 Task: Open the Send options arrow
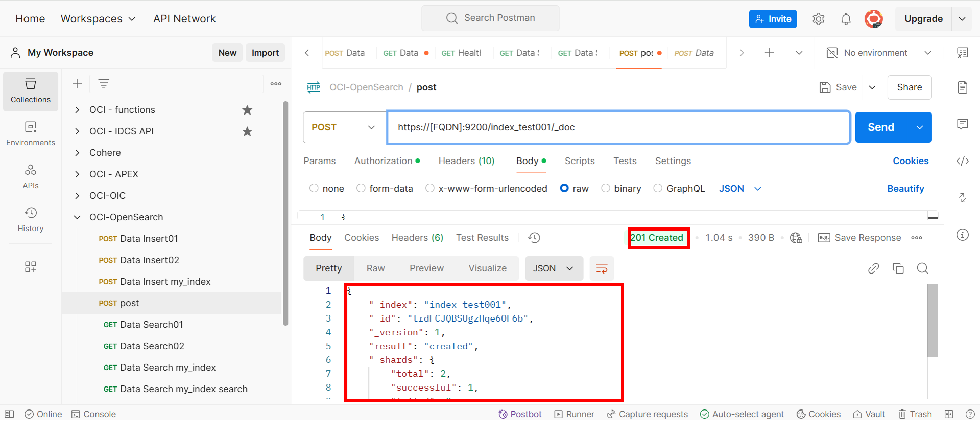click(920, 127)
